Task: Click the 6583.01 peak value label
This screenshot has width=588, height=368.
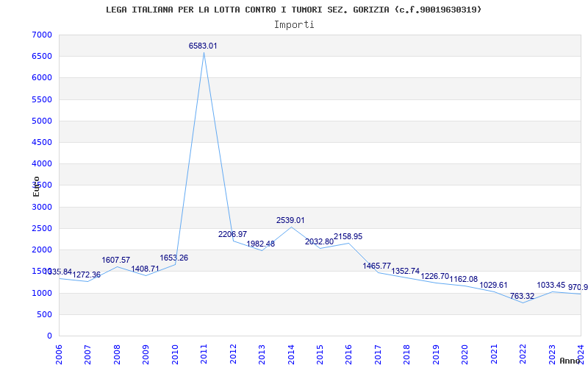Action: (x=203, y=46)
